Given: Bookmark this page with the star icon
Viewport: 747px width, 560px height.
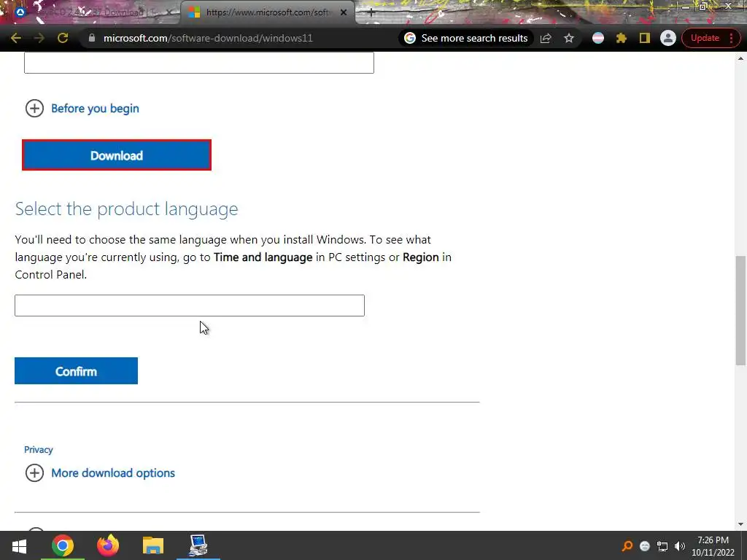Looking at the screenshot, I should [569, 38].
